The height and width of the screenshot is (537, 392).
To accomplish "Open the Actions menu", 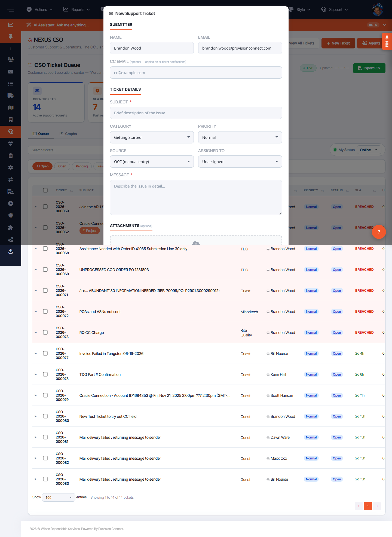I will click(39, 10).
